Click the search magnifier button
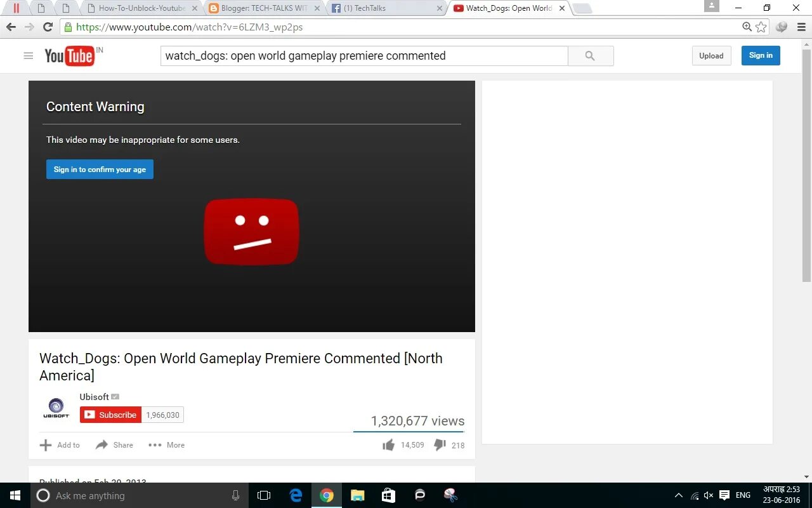 tap(590, 56)
